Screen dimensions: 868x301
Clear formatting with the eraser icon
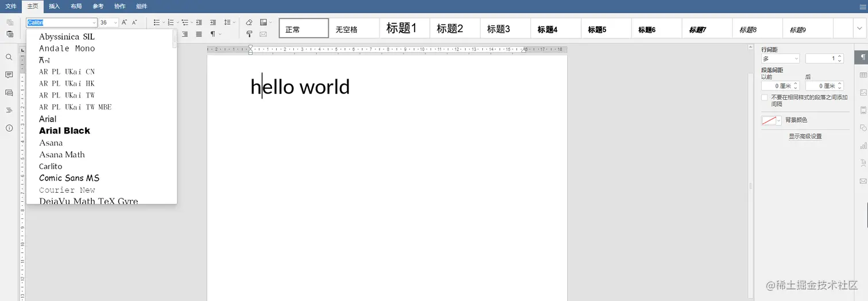coord(249,22)
